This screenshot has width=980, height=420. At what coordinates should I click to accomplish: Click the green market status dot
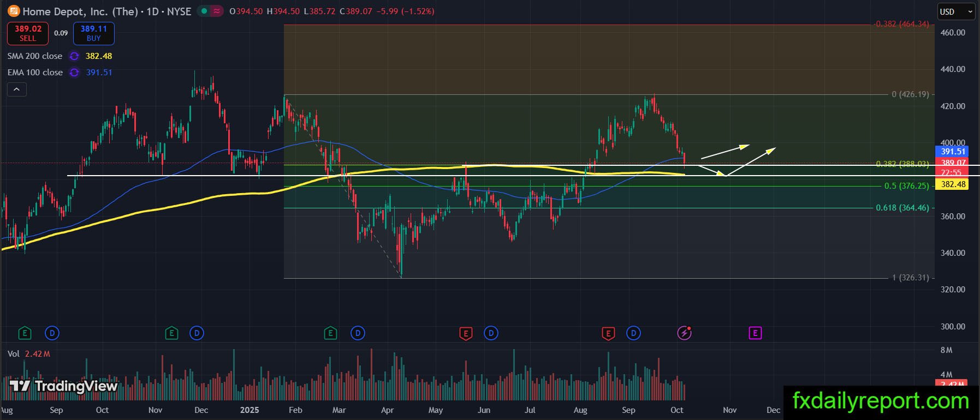pyautogui.click(x=203, y=11)
